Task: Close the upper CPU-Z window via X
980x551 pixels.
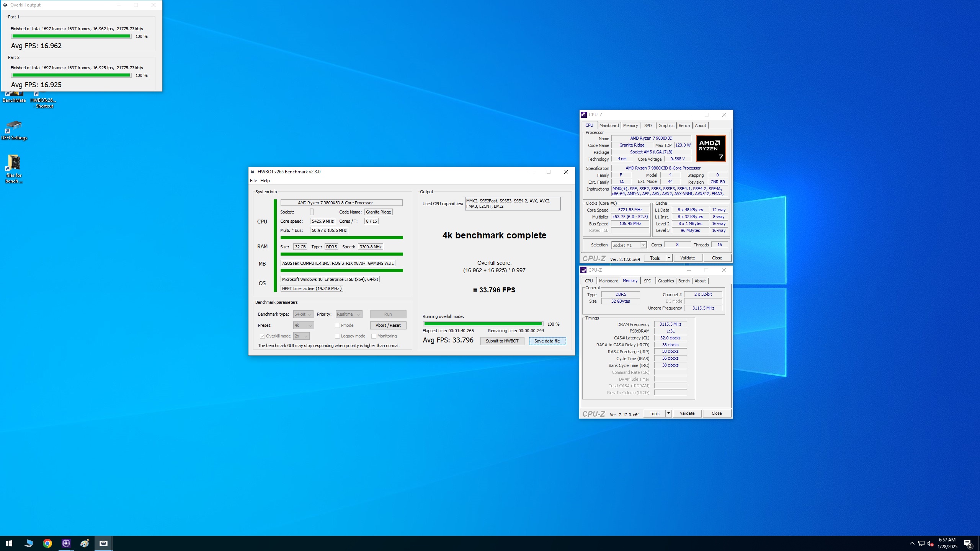Action: pos(724,115)
